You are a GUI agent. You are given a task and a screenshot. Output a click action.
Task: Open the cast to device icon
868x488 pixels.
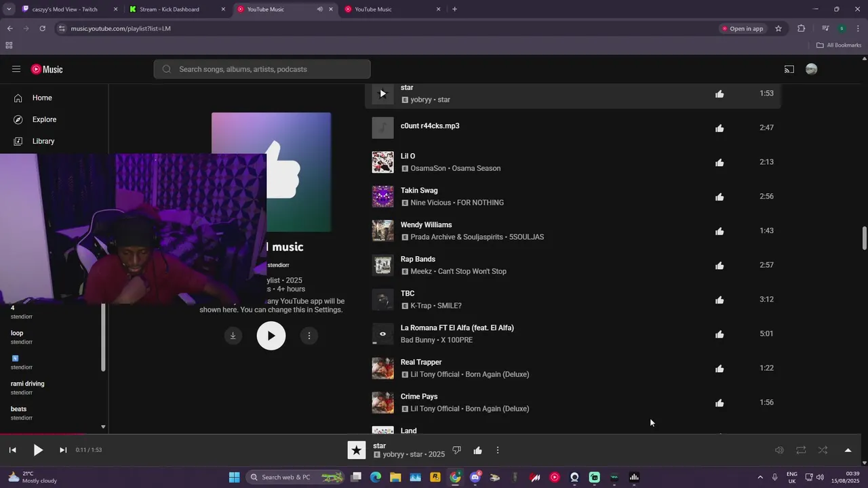(x=789, y=69)
